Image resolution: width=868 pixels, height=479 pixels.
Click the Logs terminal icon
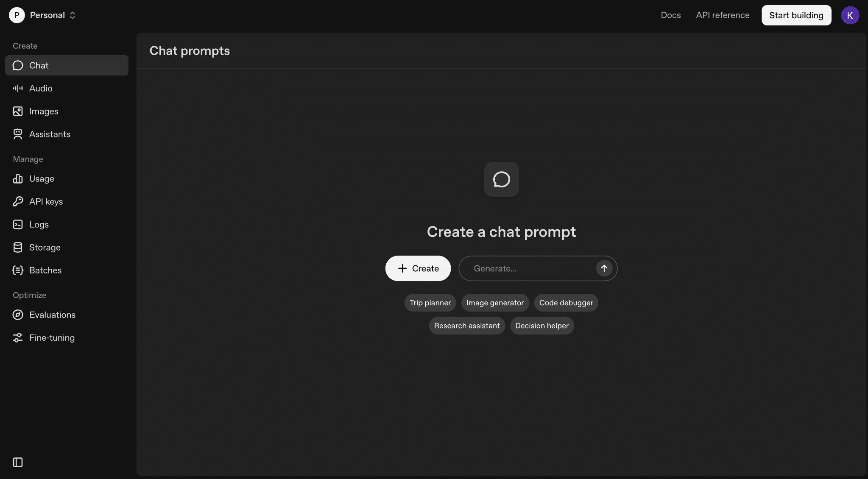(18, 224)
